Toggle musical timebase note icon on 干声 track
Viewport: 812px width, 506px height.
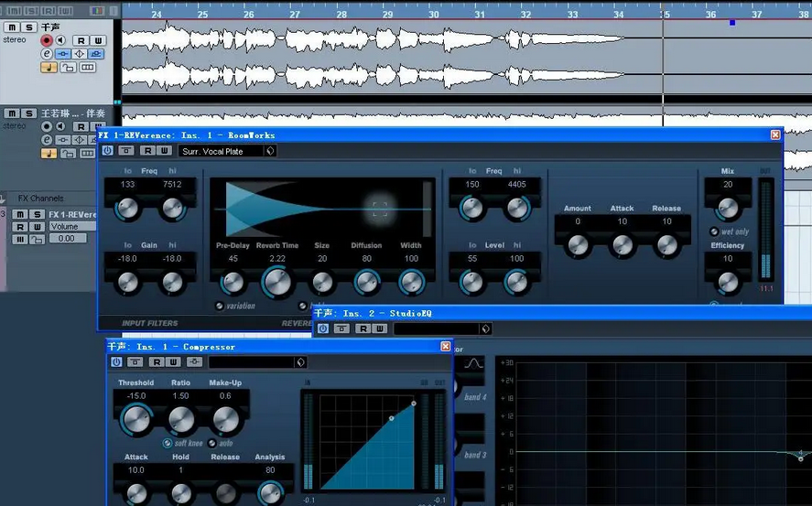(49, 68)
